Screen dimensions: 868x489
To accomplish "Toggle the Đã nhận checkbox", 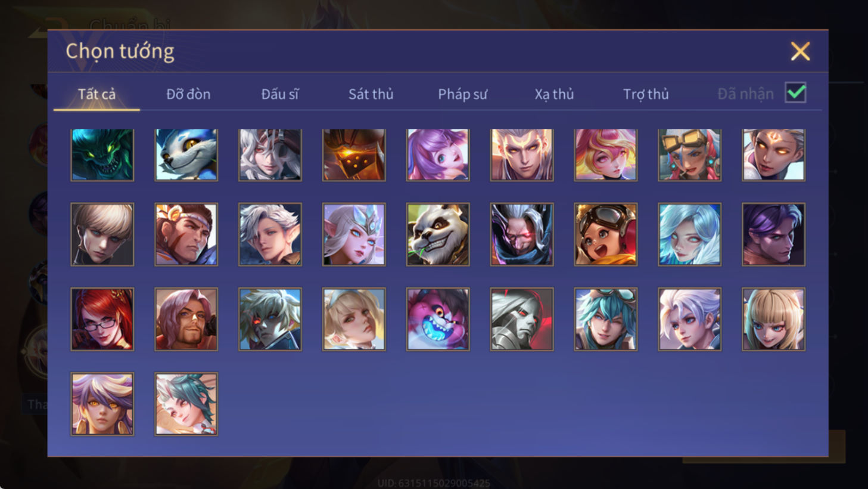I will pos(795,93).
